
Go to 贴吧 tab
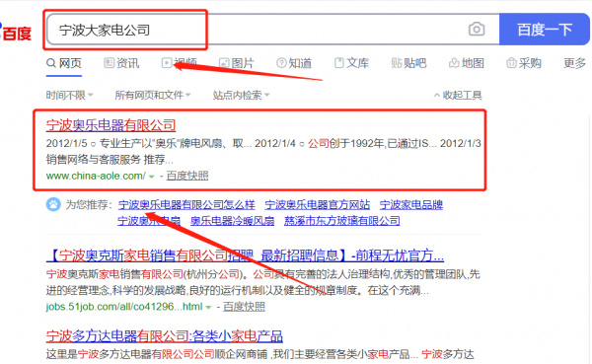click(408, 63)
